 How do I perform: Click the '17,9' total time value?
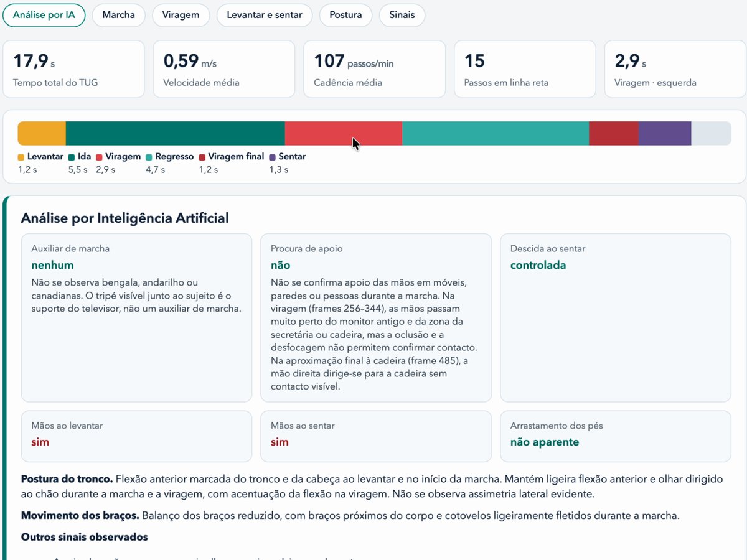point(31,61)
